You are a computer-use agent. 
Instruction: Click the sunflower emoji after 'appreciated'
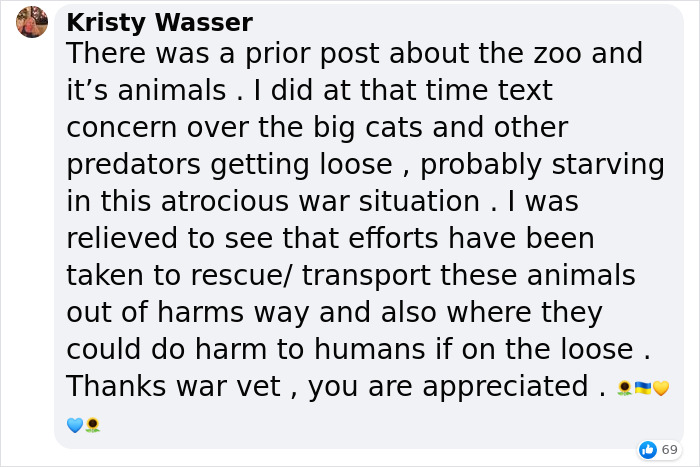click(x=625, y=388)
